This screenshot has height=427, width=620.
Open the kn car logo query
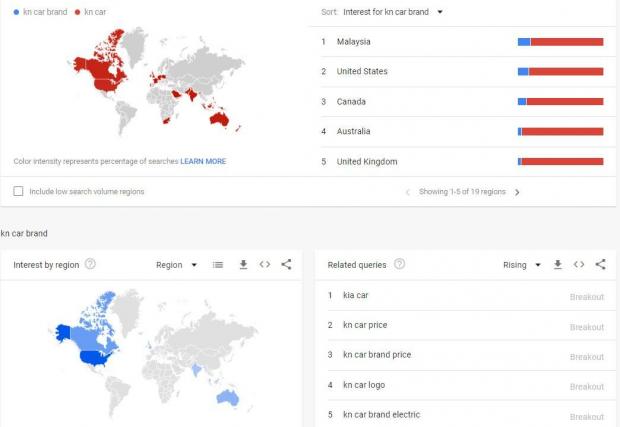coord(364,385)
